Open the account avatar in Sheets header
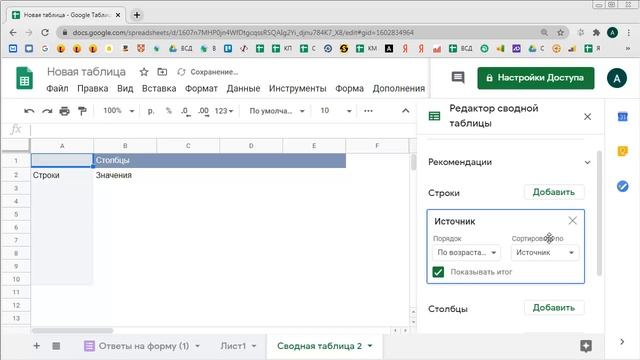The width and height of the screenshot is (640, 360). coord(617,78)
